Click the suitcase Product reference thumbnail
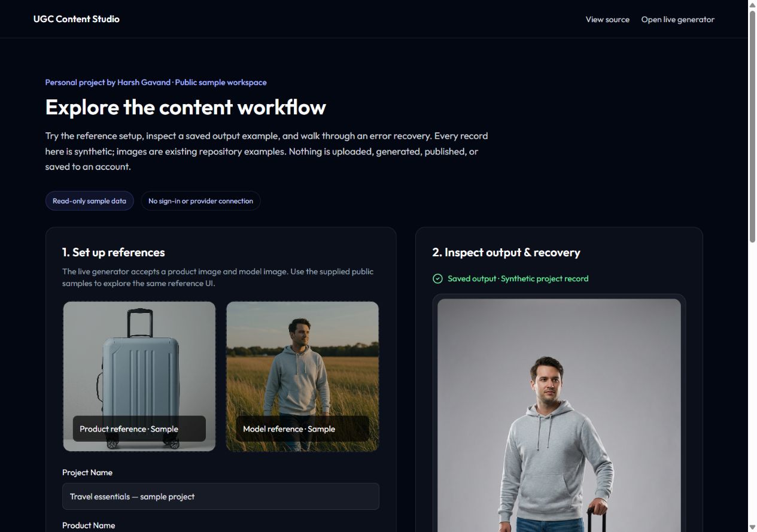The width and height of the screenshot is (757, 532). pyautogui.click(x=139, y=376)
